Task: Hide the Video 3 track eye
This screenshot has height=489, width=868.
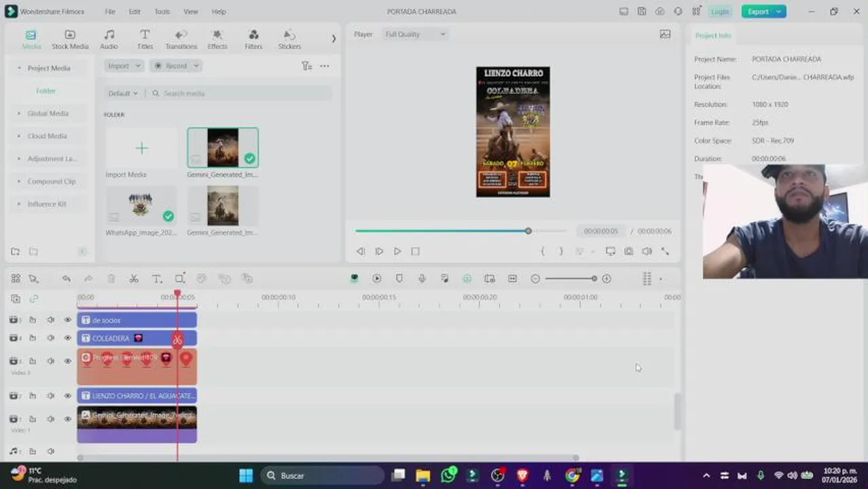Action: (x=67, y=361)
